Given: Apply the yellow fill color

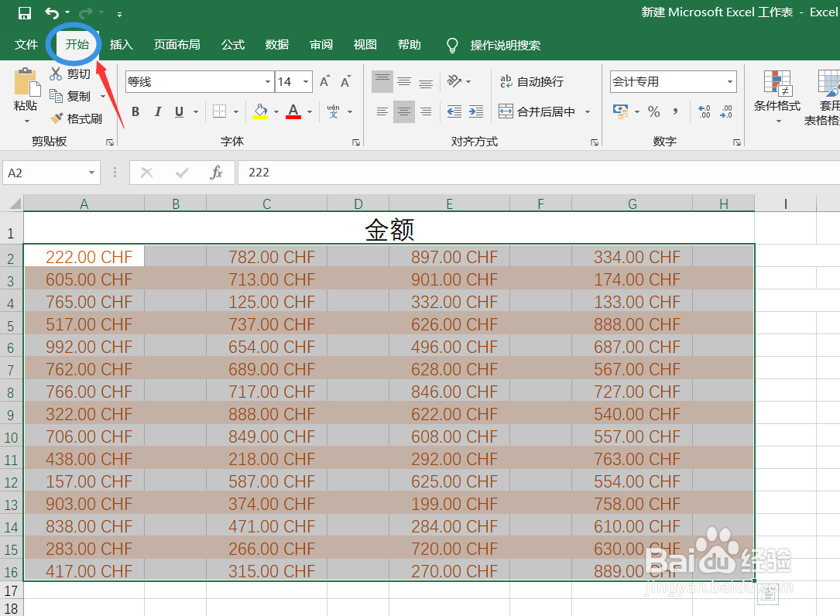Looking at the screenshot, I should click(x=260, y=111).
